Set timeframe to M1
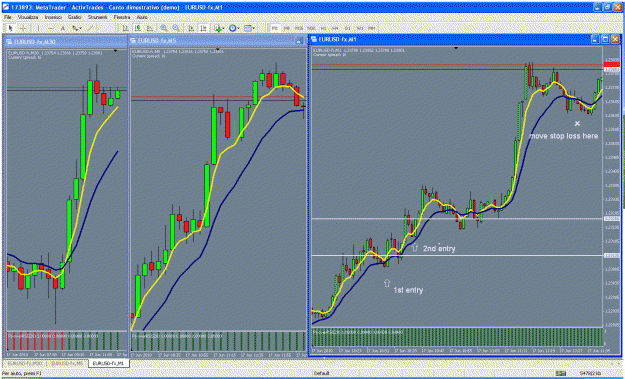This screenshot has height=379, width=625. [274, 28]
